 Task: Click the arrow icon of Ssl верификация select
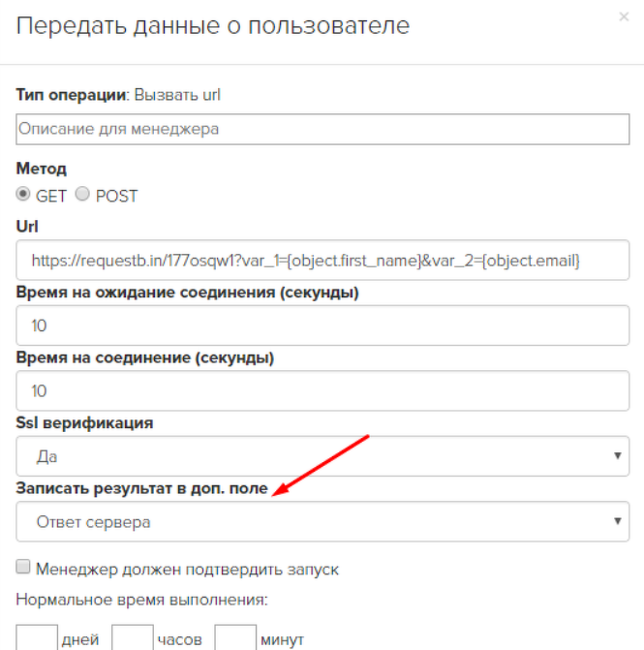point(618,456)
